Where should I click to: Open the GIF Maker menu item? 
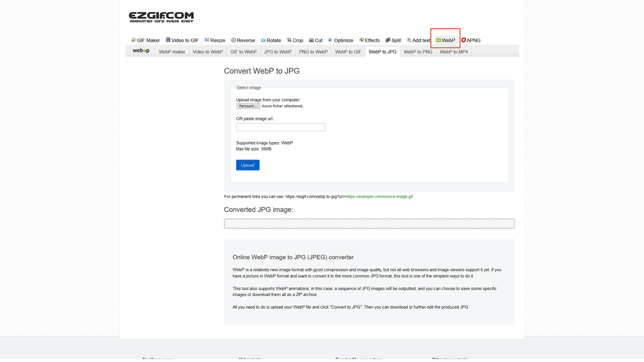point(146,40)
